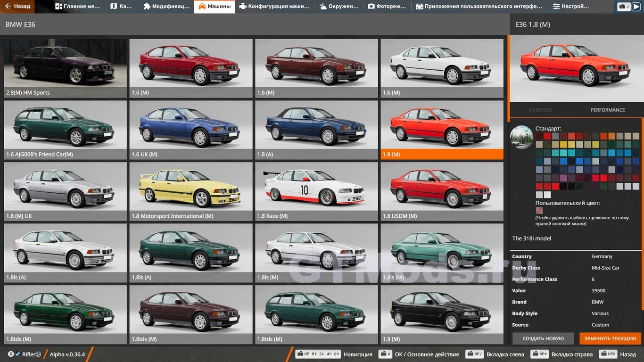Choose the green wagon 1.8tds (M)
This screenshot has height=362, width=644.
316,314
